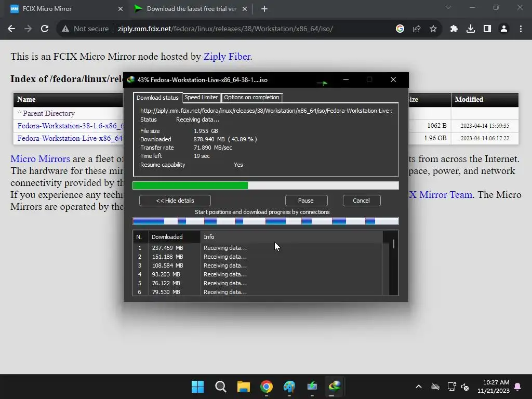Viewport: 532px width, 399px height.
Task: Select connection 2 row with 151.188 MB
Action: [x=258, y=257]
